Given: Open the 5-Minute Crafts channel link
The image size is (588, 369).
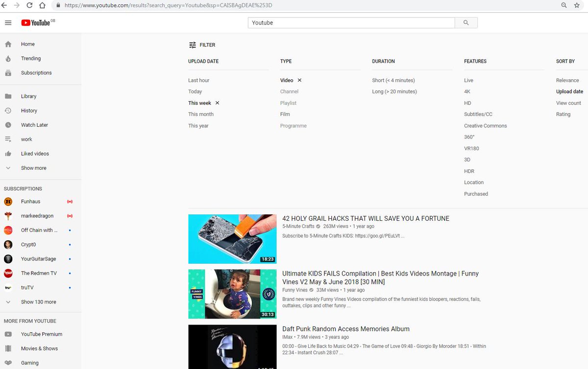Looking at the screenshot, I should point(298,227).
